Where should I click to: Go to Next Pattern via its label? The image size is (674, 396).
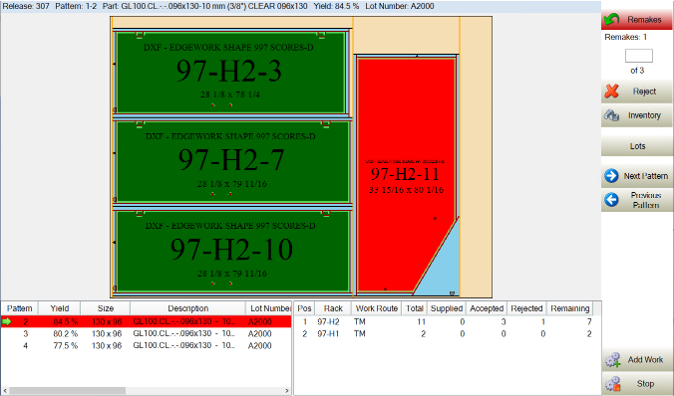(x=646, y=176)
